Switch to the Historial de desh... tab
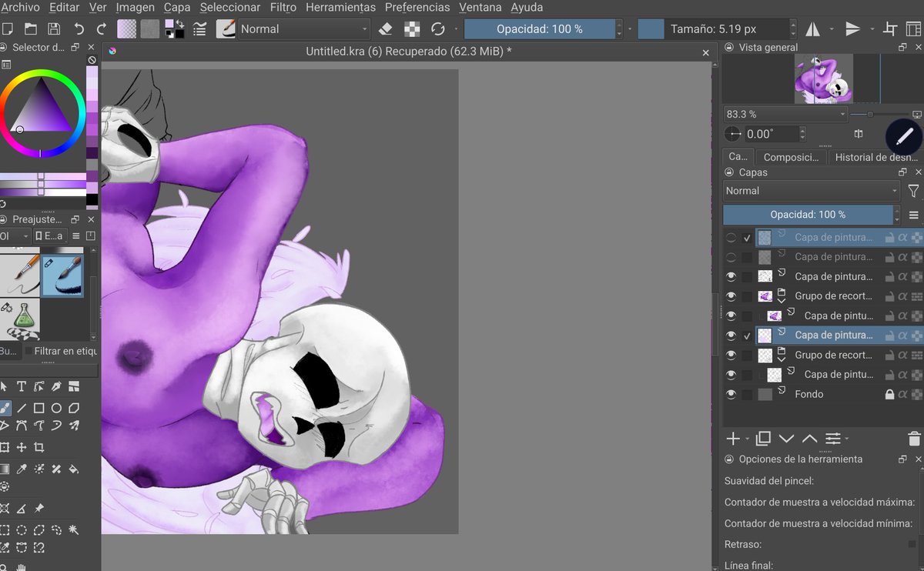Image resolution: width=924 pixels, height=571 pixels. pyautogui.click(x=875, y=157)
